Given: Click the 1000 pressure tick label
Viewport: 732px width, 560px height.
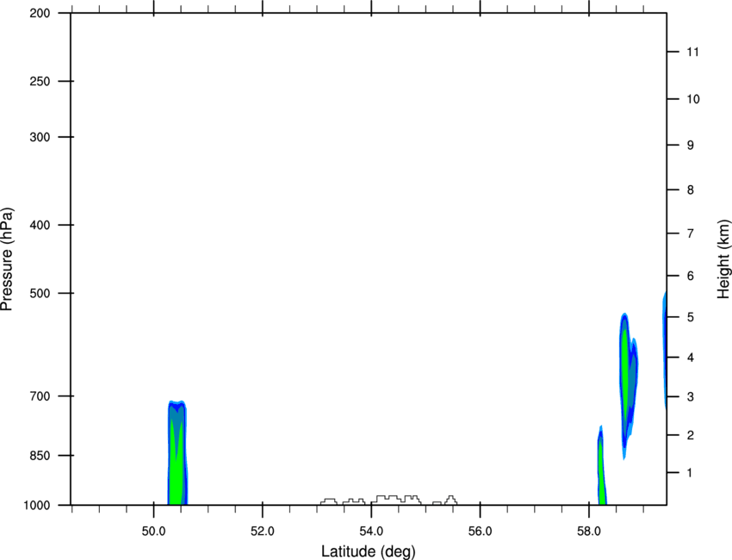Looking at the screenshot, I should point(36,505).
